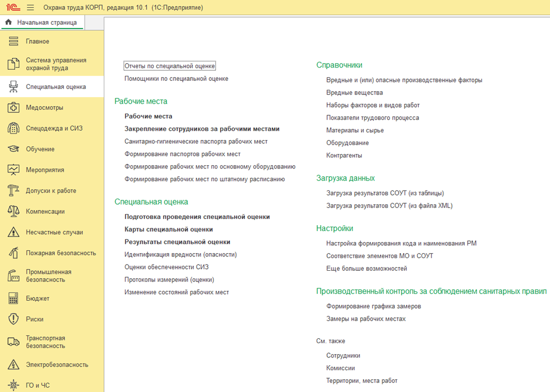
Task: Select the Бюджет calculator icon
Action: (x=13, y=298)
